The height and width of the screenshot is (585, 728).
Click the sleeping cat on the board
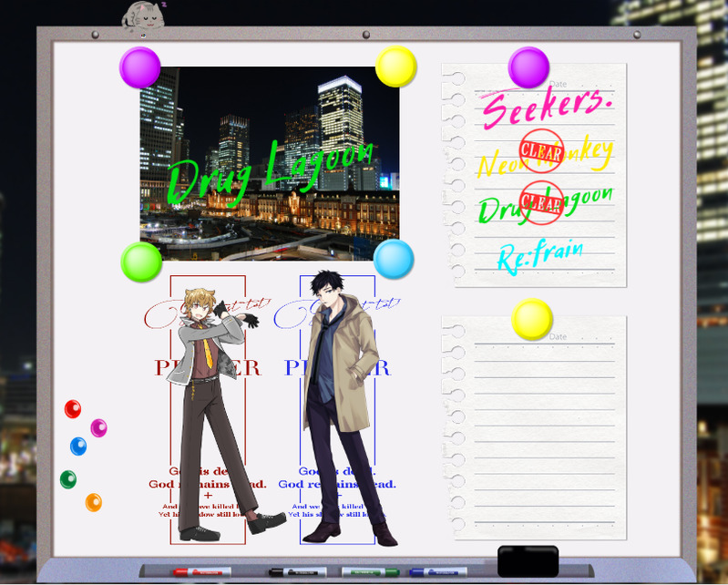143,15
